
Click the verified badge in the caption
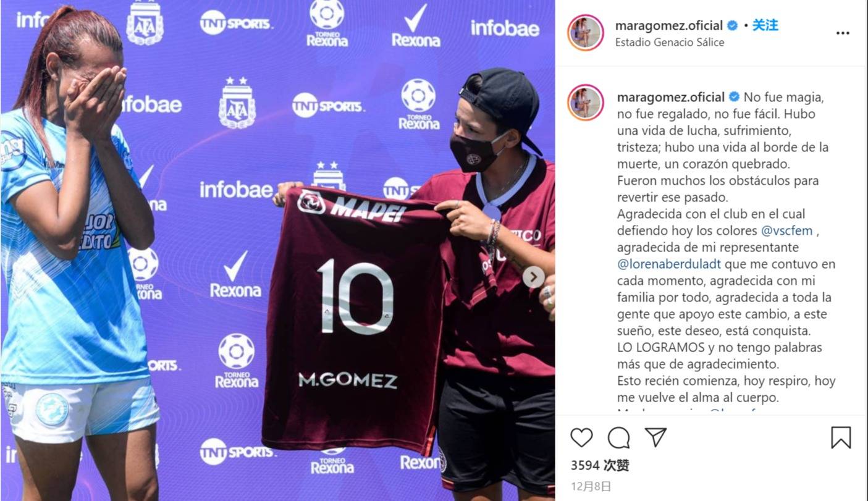(x=735, y=97)
